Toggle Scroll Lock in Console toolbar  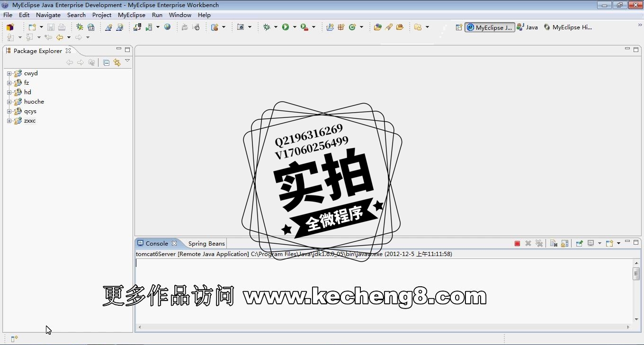[564, 243]
